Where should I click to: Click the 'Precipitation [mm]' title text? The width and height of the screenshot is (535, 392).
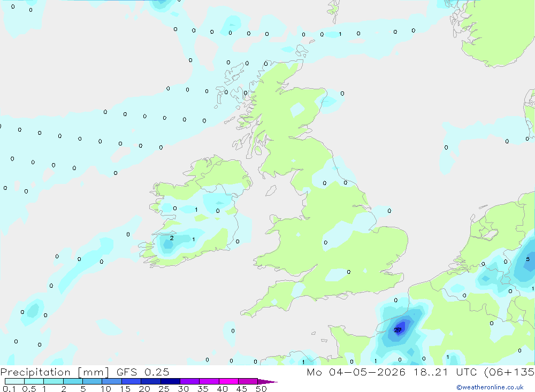[x=55, y=372]
